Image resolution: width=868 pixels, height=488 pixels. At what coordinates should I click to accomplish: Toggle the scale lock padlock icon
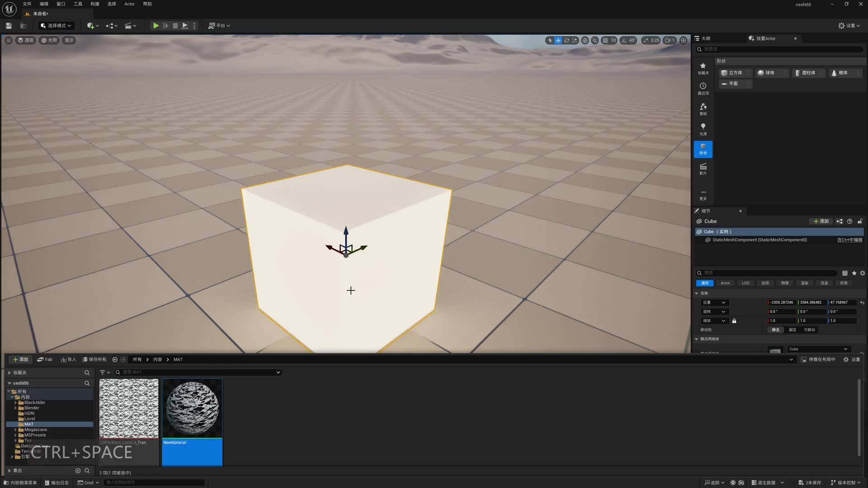tap(734, 321)
